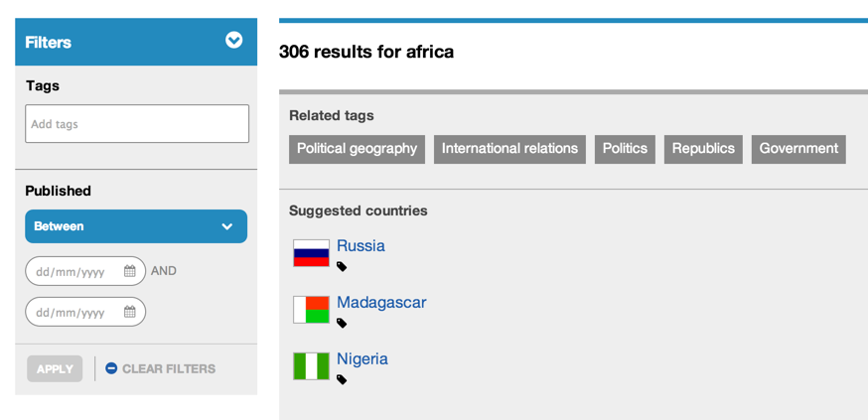Click the second date input field
868x420 pixels.
(75, 312)
